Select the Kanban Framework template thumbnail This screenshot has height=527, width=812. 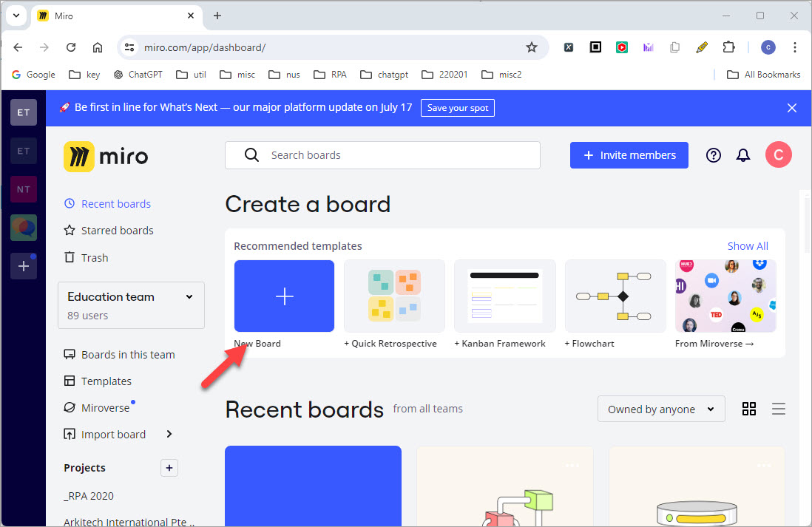(505, 296)
